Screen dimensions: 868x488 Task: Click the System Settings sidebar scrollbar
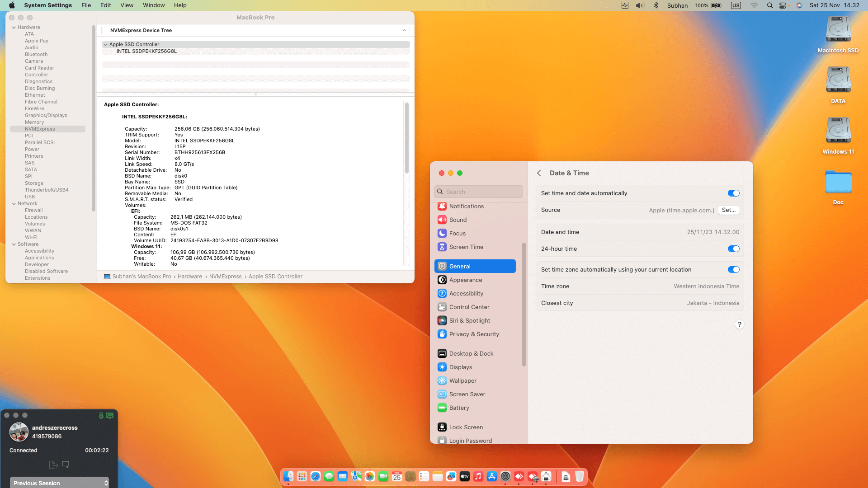tap(524, 305)
